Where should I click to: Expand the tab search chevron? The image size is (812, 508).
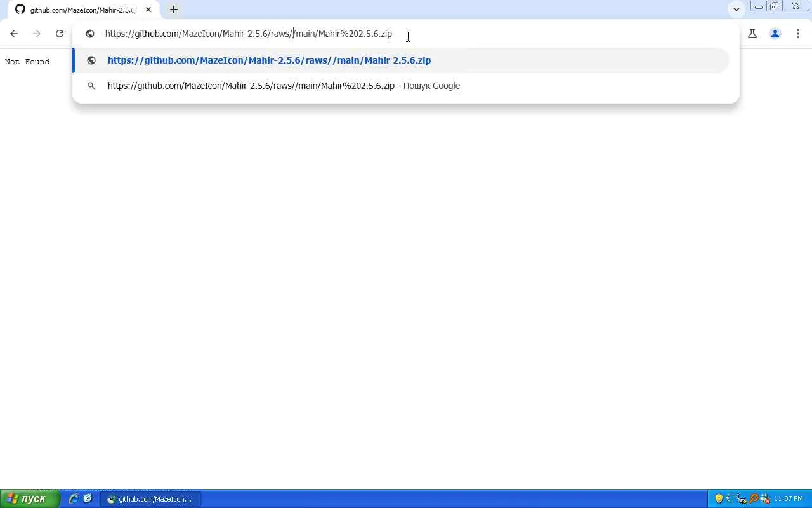pyautogui.click(x=736, y=10)
